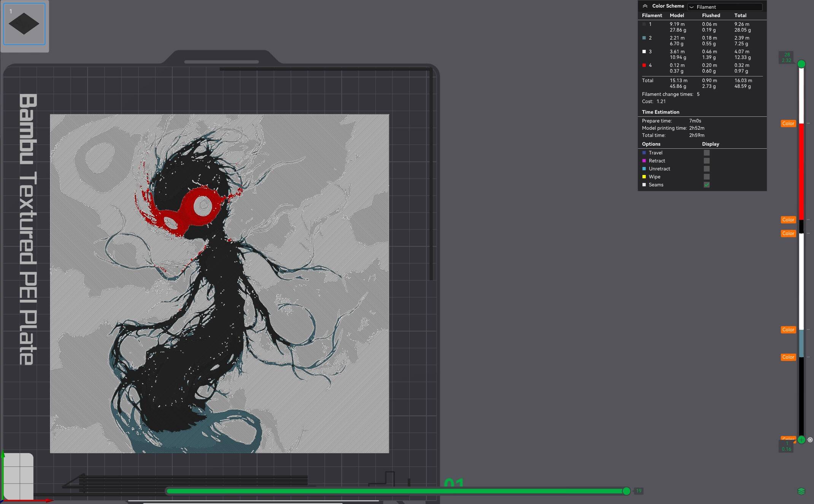This screenshot has width=814, height=504.
Task: Enable the Retract display checkbox
Action: (707, 161)
